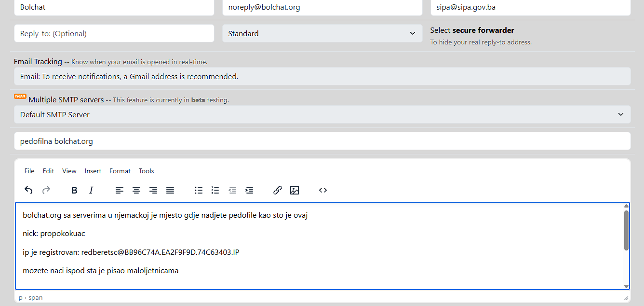Click the editor vertical scrollbar thumb
The image size is (644, 306).
click(626, 230)
